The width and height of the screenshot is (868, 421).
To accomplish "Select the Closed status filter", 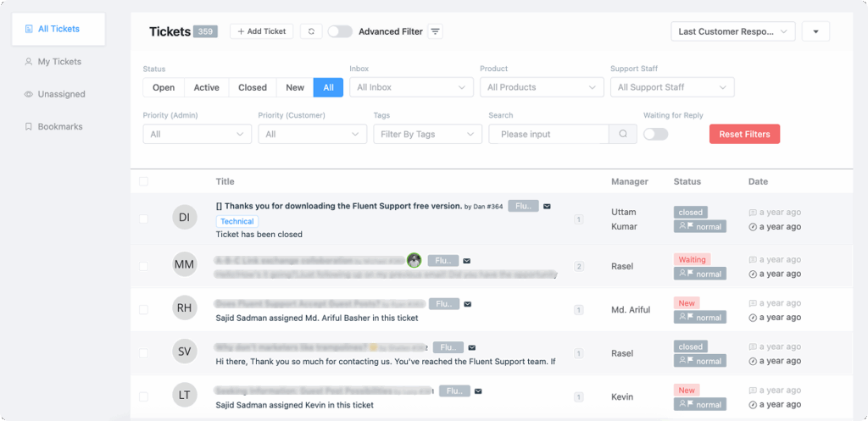I will (253, 87).
